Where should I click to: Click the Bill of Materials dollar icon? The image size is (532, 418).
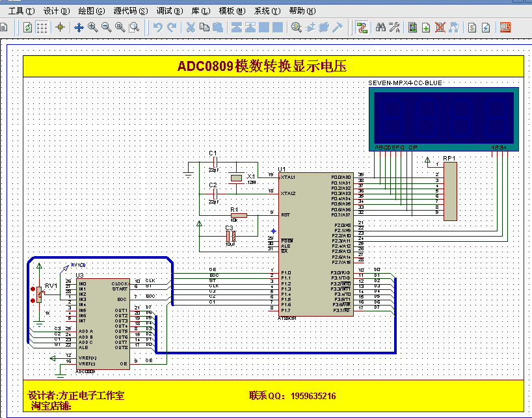click(x=472, y=27)
